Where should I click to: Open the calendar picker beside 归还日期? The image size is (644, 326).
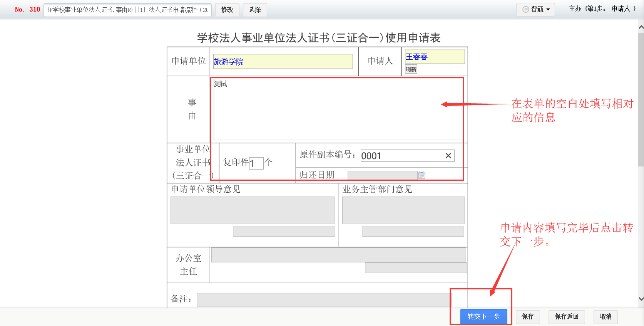pyautogui.click(x=422, y=175)
